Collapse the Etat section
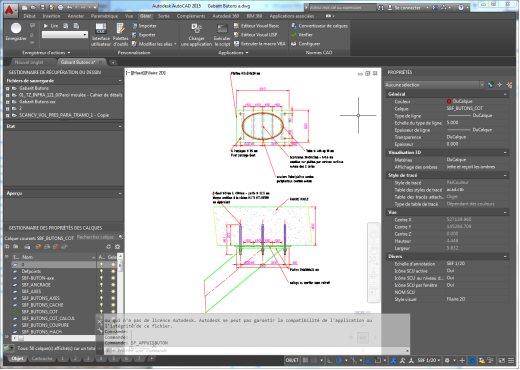 click(x=120, y=126)
